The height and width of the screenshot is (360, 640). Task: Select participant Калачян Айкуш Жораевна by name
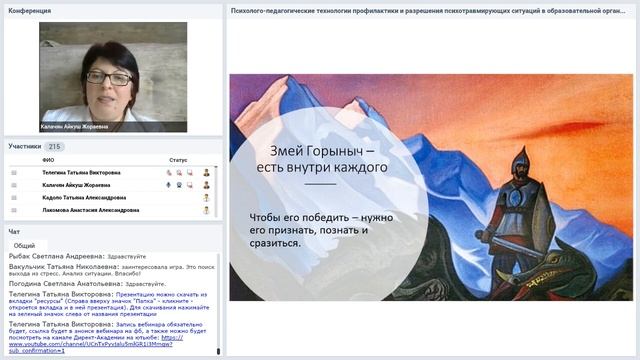[76, 185]
